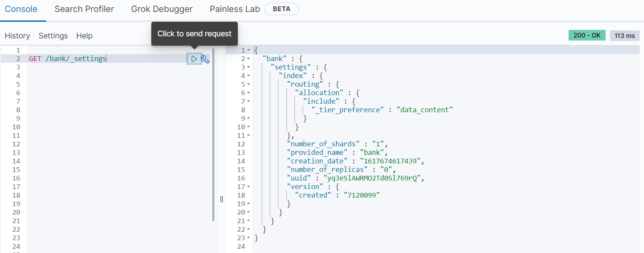Click the GET /bank/_settings request line
The width and height of the screenshot is (644, 253).
click(67, 59)
